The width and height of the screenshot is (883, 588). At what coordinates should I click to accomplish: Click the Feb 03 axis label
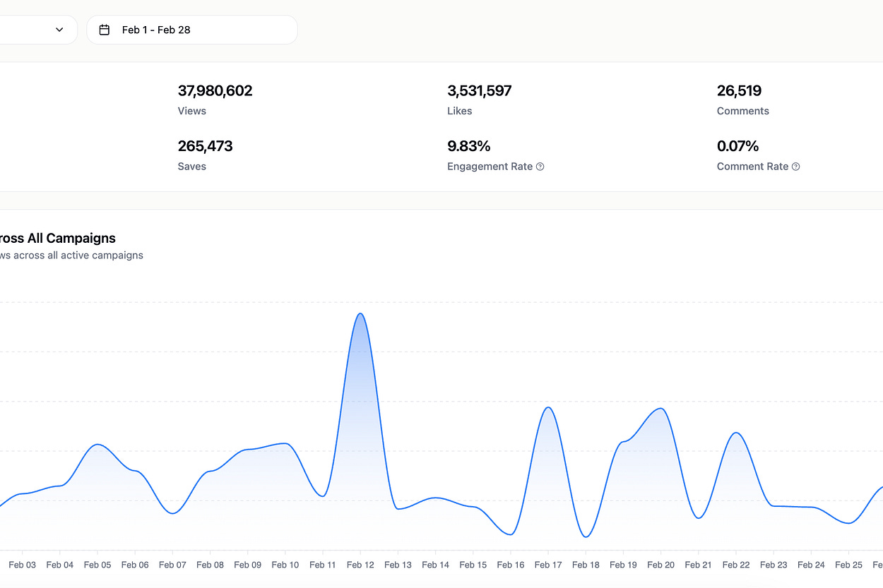(x=22, y=565)
